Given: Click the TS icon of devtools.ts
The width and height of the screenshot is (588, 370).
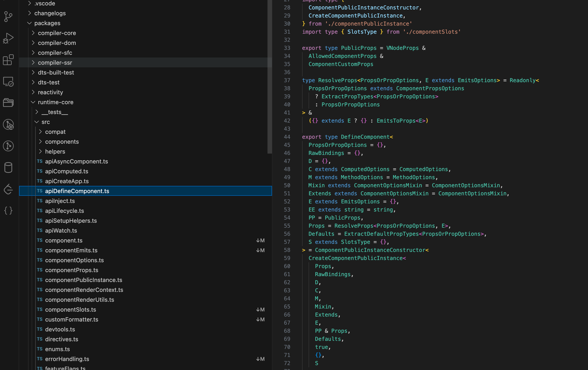Looking at the screenshot, I should 40,329.
